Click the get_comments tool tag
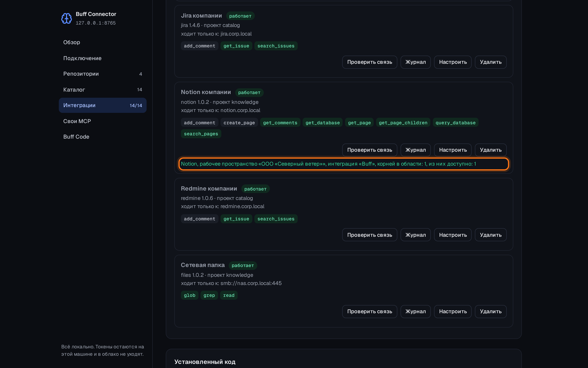This screenshot has width=588, height=368. 280,123
